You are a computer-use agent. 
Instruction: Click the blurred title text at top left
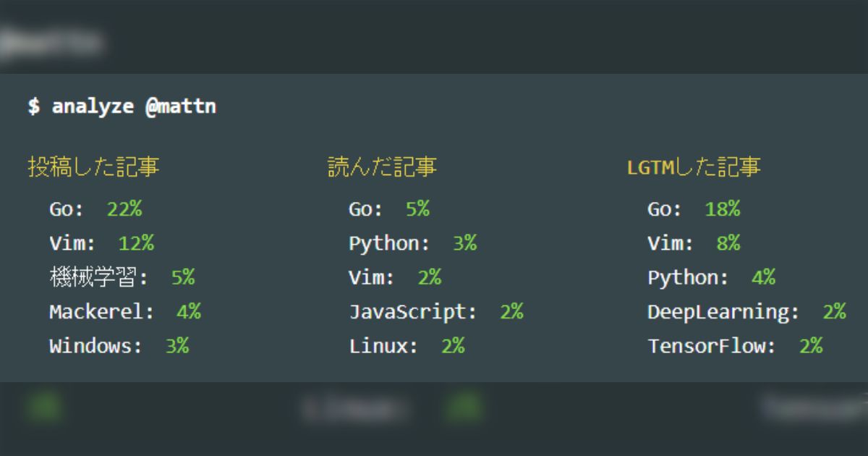pyautogui.click(x=51, y=43)
